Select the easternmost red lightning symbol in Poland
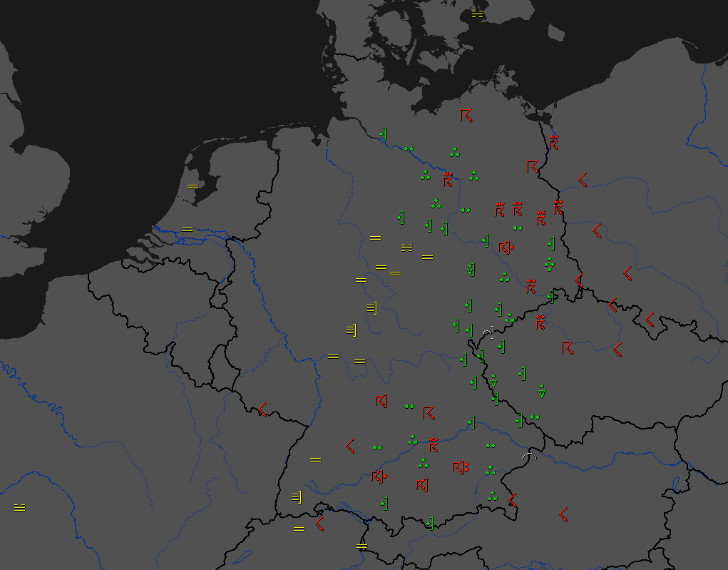Image resolution: width=728 pixels, height=570 pixels. (x=649, y=320)
